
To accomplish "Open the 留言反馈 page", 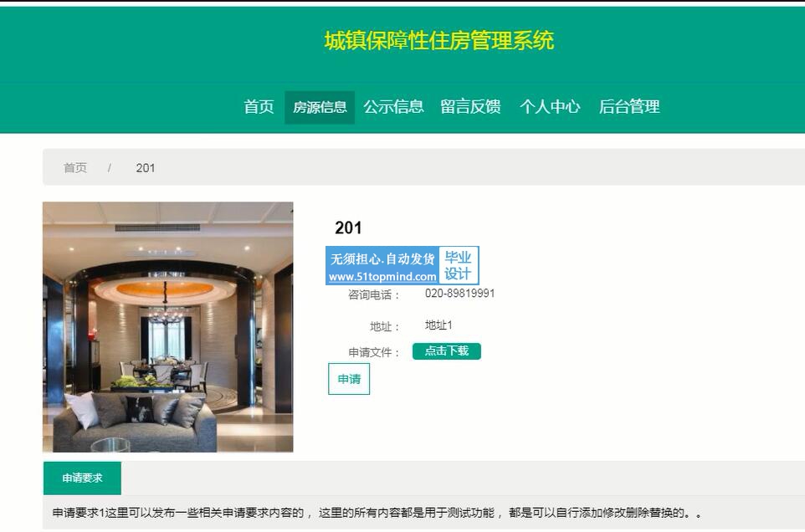I will click(x=470, y=107).
